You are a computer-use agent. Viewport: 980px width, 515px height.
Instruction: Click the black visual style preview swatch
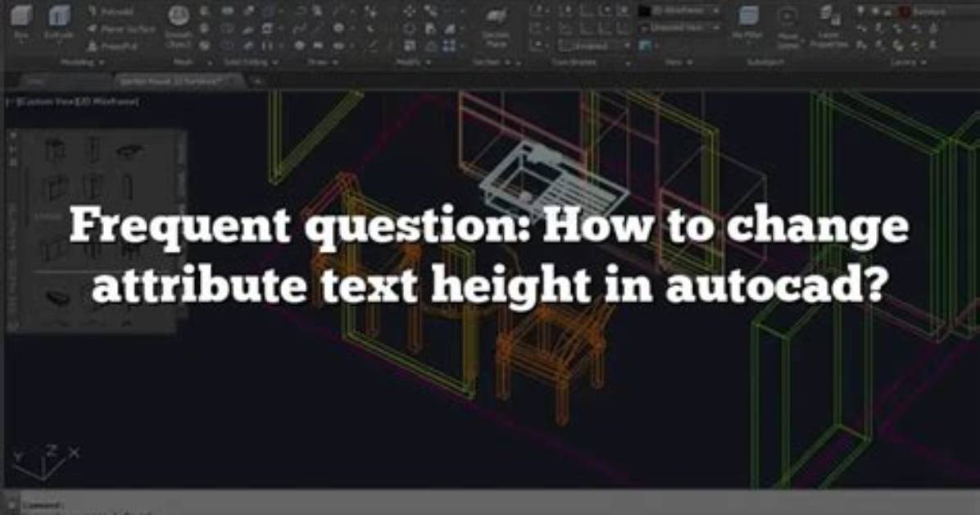(x=644, y=11)
